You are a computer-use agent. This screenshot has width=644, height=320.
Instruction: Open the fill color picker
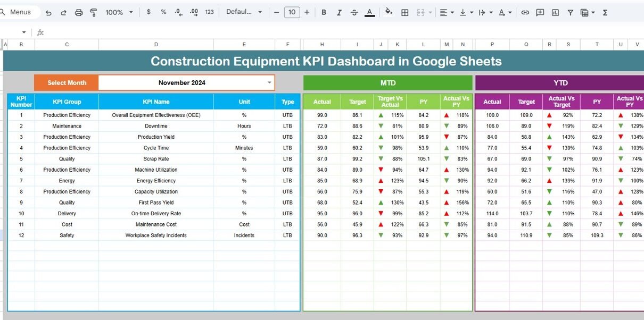pos(389,12)
